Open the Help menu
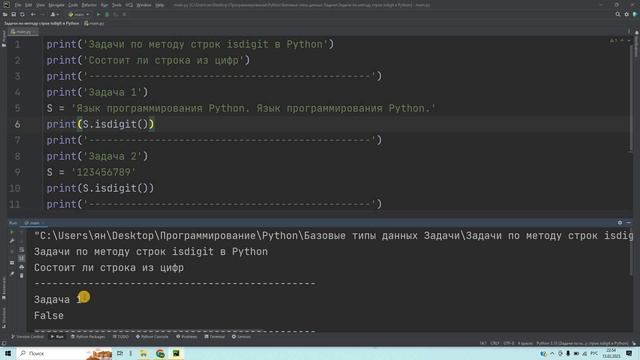Image resolution: width=640 pixels, height=360 pixels. coord(160,5)
